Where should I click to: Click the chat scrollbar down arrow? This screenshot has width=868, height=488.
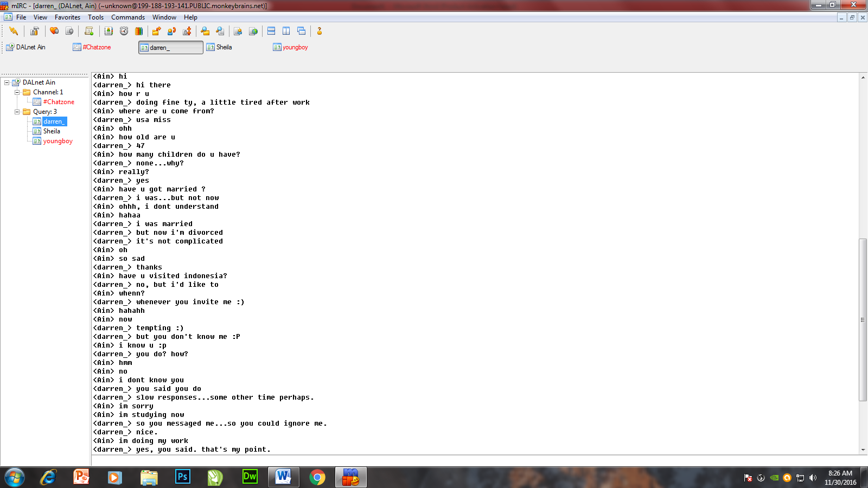(863, 450)
